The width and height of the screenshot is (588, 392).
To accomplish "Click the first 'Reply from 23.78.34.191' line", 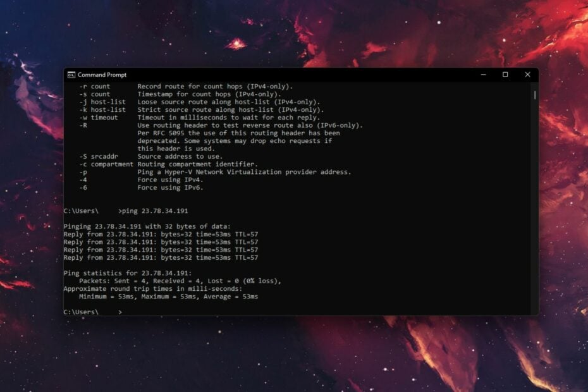I will point(161,235).
